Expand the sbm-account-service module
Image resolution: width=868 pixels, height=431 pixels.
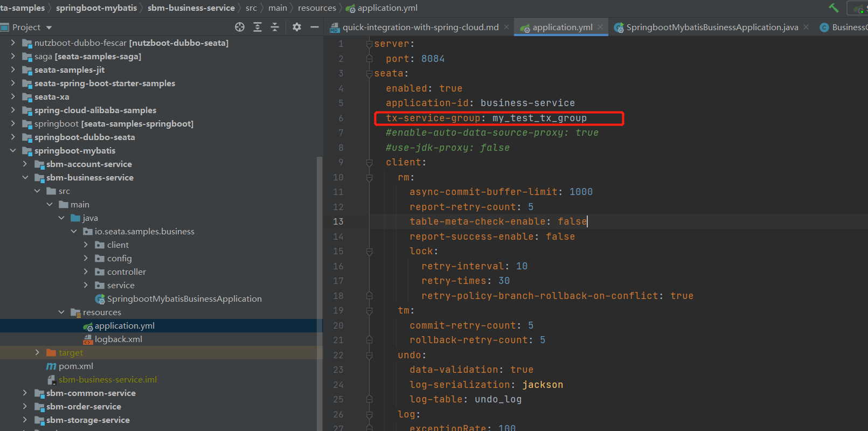(25, 164)
